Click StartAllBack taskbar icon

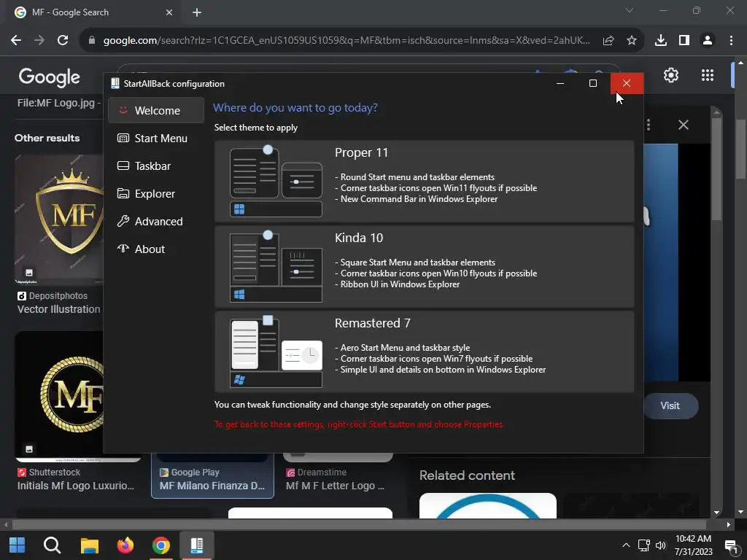(197, 545)
